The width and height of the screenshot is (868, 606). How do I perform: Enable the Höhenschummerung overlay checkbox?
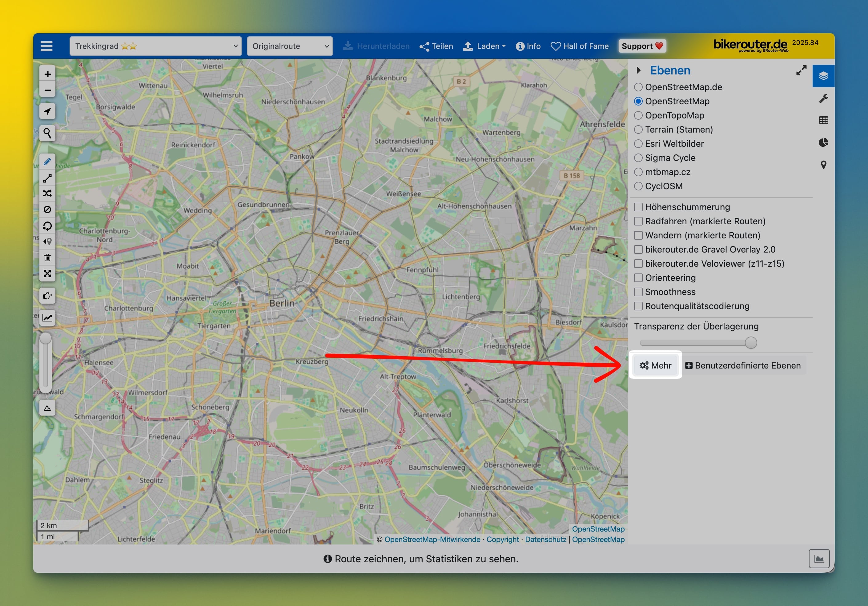638,207
